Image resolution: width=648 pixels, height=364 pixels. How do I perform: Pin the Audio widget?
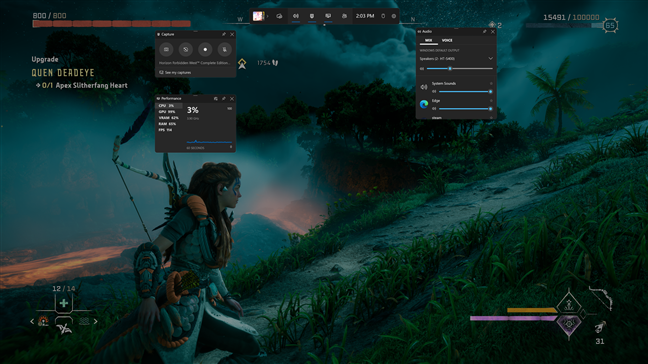(484, 31)
